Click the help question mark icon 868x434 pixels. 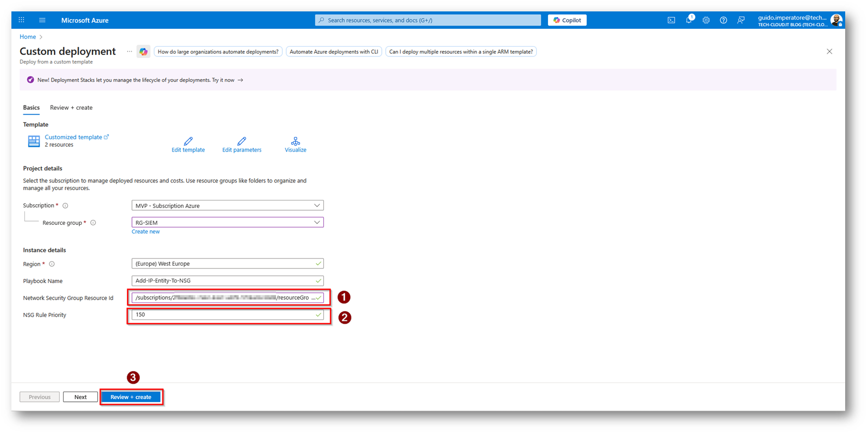[x=724, y=20]
